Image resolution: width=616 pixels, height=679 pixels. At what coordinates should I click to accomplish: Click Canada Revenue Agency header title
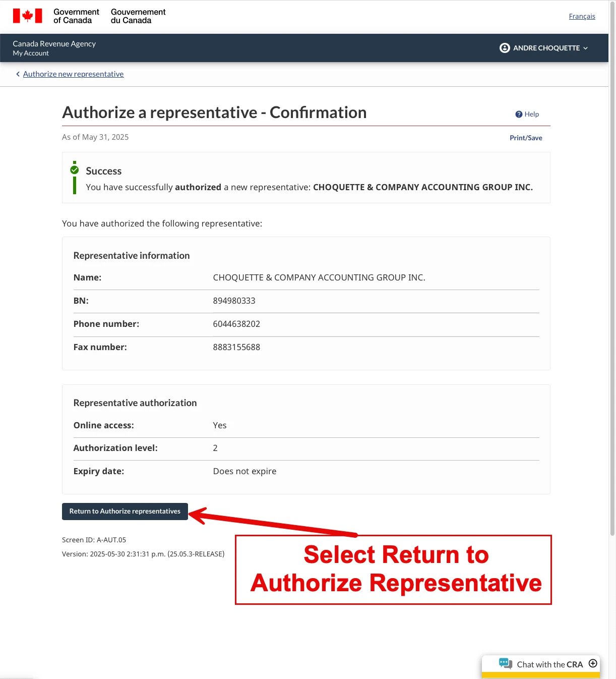pos(54,44)
